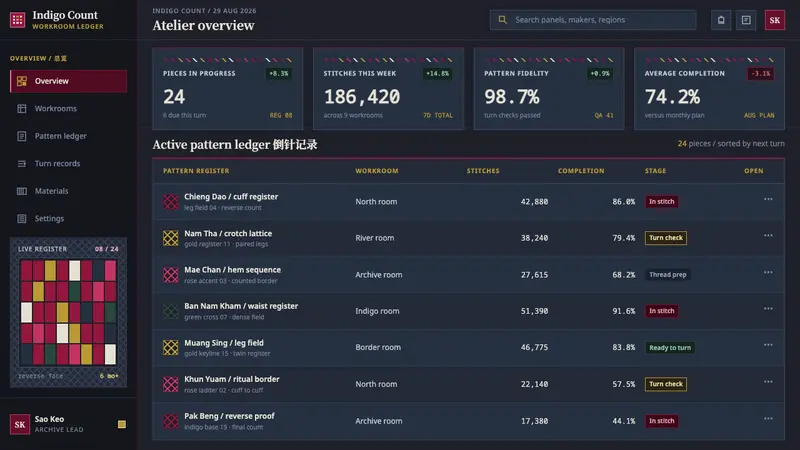Sort by the Stage column header
Screen dimensions: 800x450
tap(655, 171)
